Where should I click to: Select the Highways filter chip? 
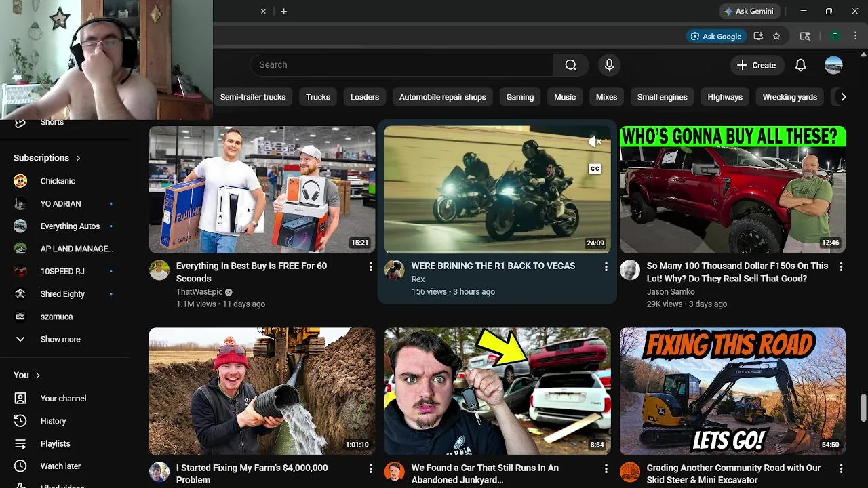tap(725, 97)
